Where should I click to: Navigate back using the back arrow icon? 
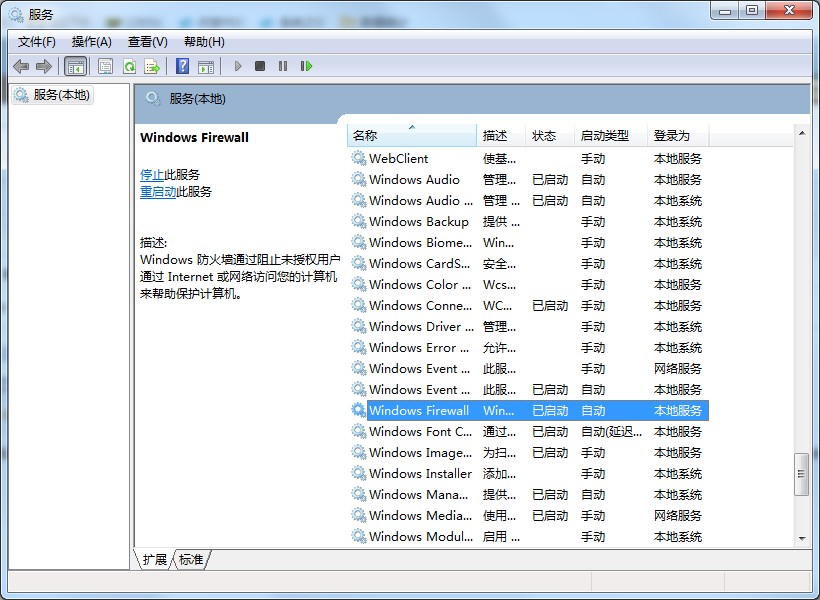(x=21, y=65)
